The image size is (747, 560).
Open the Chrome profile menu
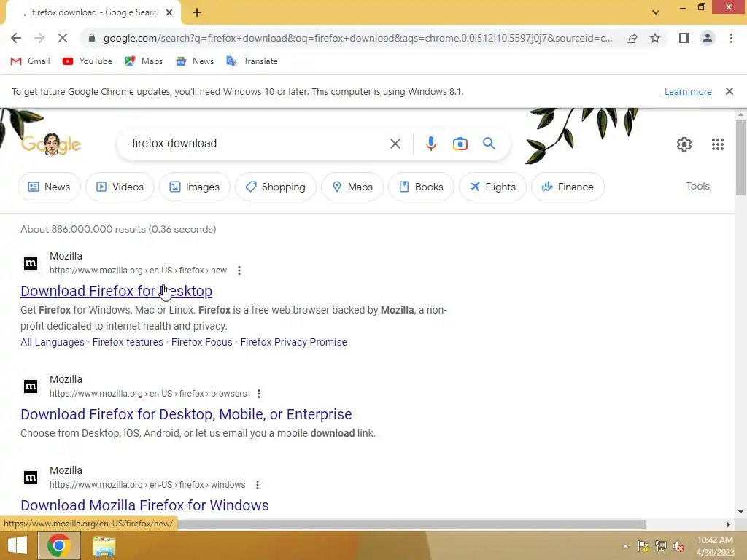tap(708, 38)
